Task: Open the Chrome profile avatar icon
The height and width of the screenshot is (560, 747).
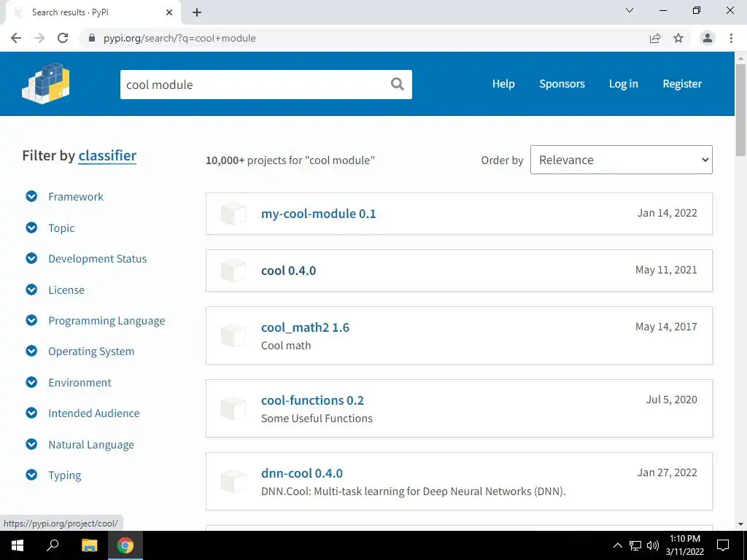Action: pos(708,38)
